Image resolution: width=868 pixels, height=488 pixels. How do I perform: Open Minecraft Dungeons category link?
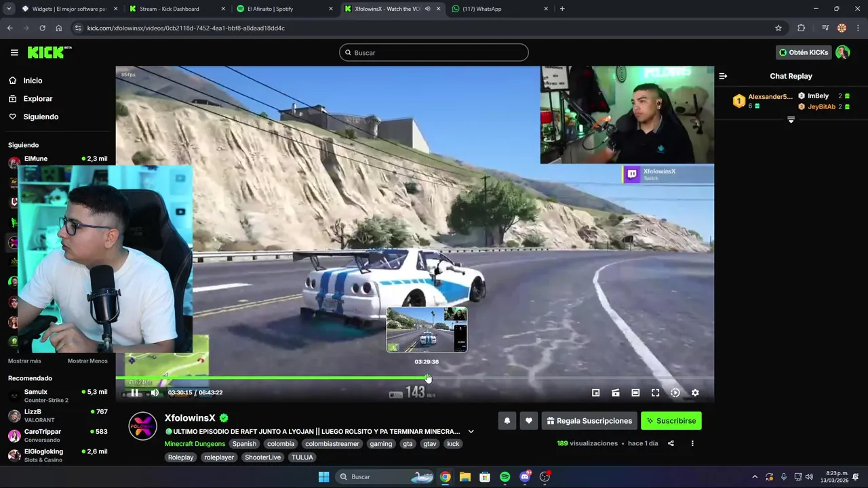pos(195,444)
